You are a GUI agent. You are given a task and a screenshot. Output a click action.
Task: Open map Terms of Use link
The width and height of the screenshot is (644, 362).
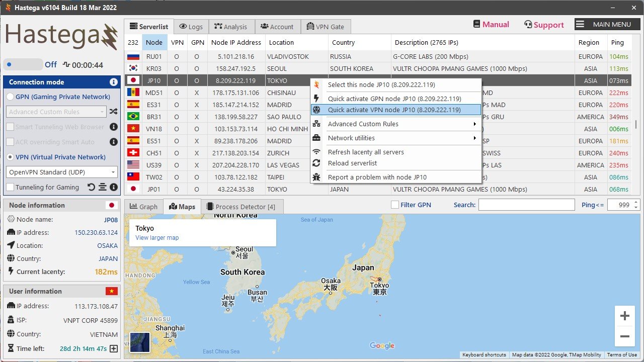point(622,355)
